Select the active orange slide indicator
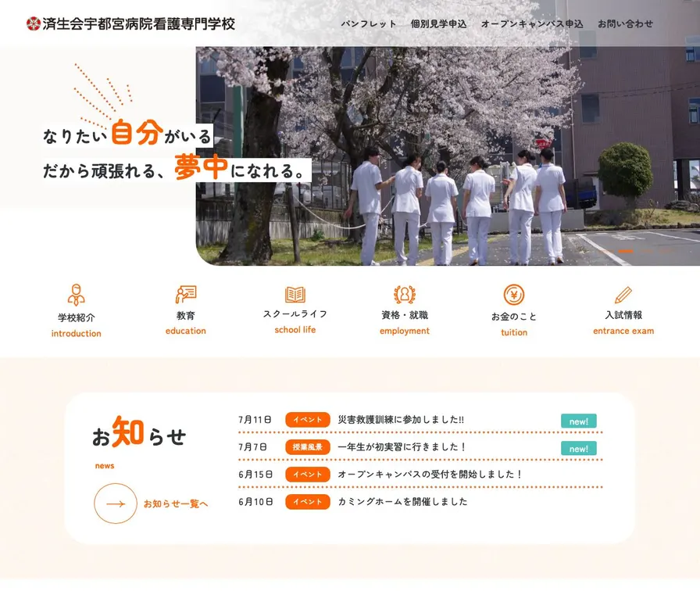Image resolution: width=700 pixels, height=602 pixels. point(626,252)
